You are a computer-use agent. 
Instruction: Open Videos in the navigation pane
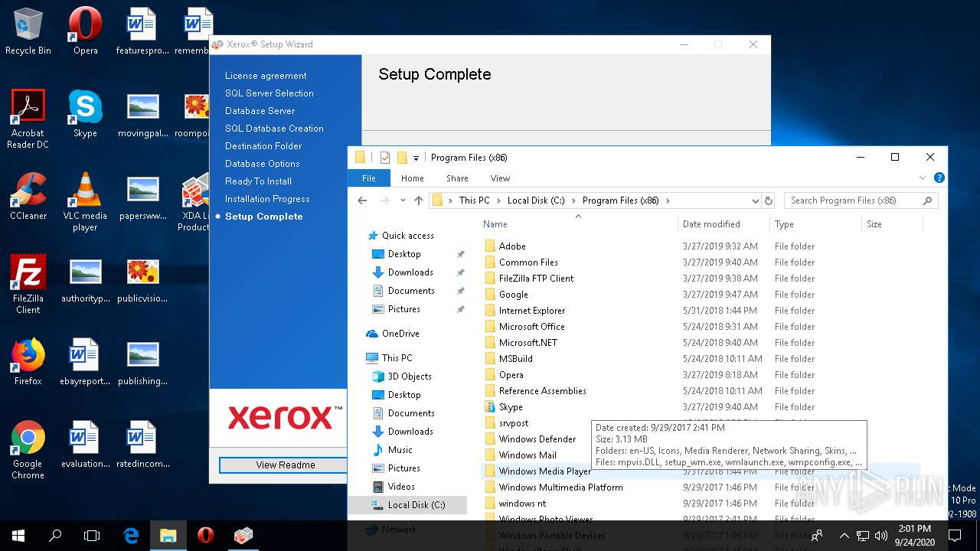point(401,487)
